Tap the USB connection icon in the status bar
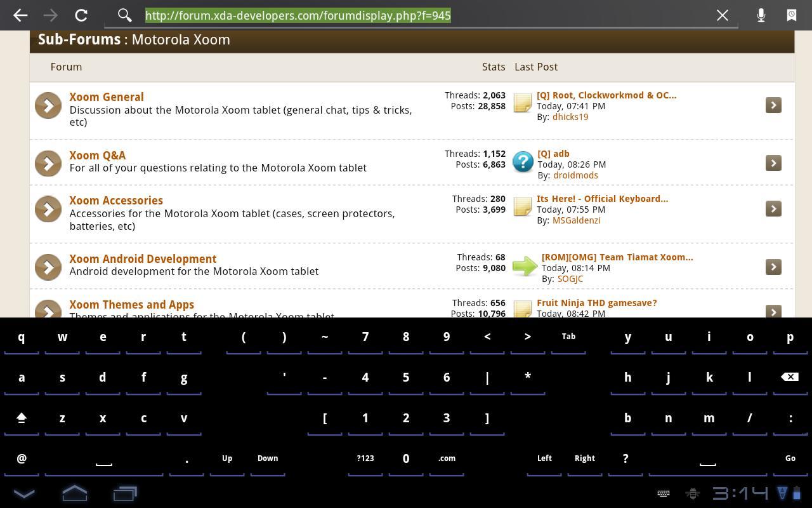The height and width of the screenshot is (508, 812). coord(692,493)
